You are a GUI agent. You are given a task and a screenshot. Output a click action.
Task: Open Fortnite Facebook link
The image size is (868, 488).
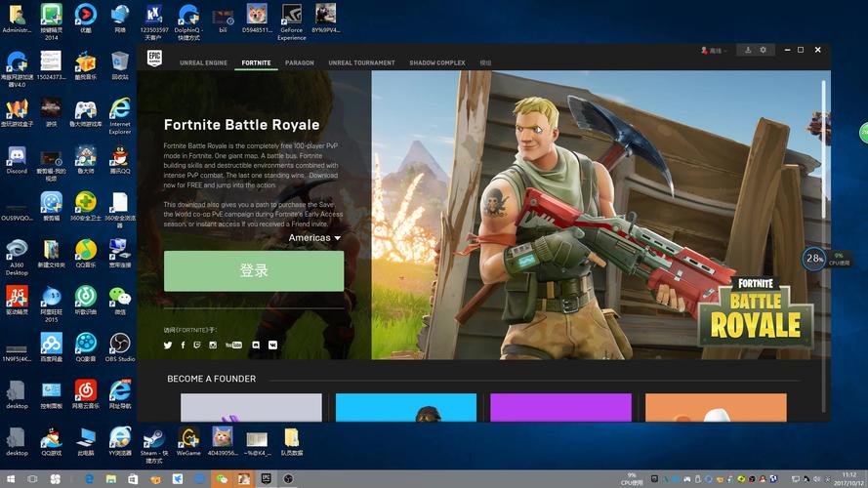tap(183, 345)
